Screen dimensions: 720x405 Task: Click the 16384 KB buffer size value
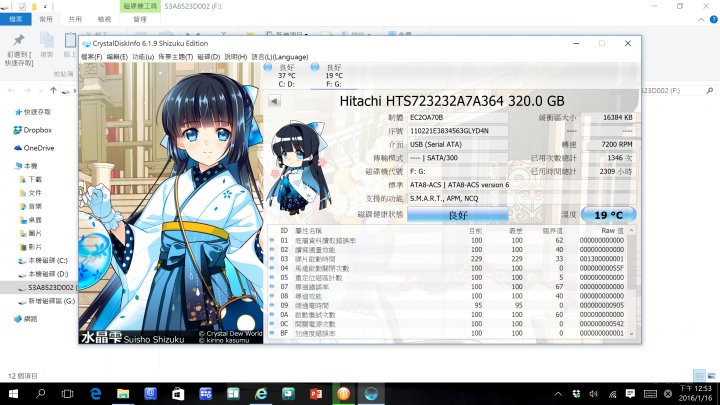tap(608, 118)
